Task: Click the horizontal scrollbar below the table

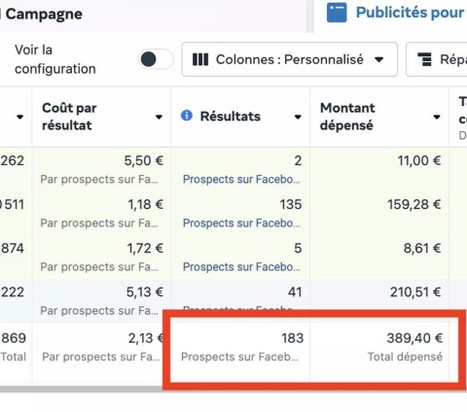Action: click(81, 389)
